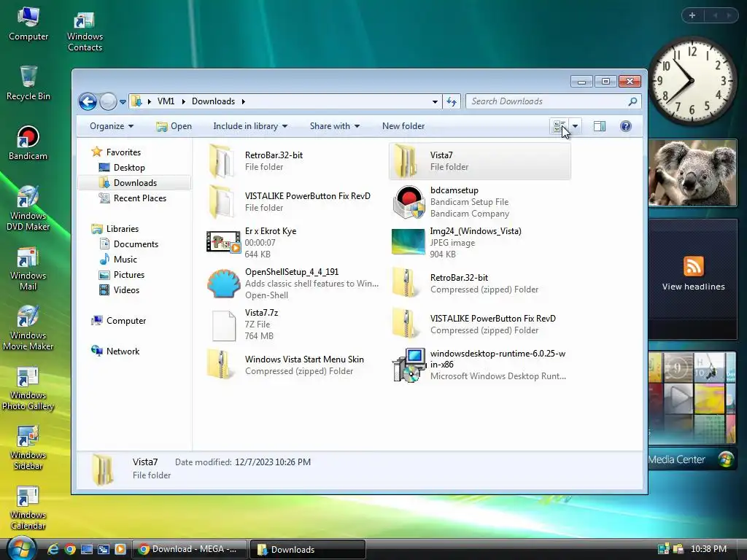Select Windows Mail desktop shortcut

click(x=28, y=268)
